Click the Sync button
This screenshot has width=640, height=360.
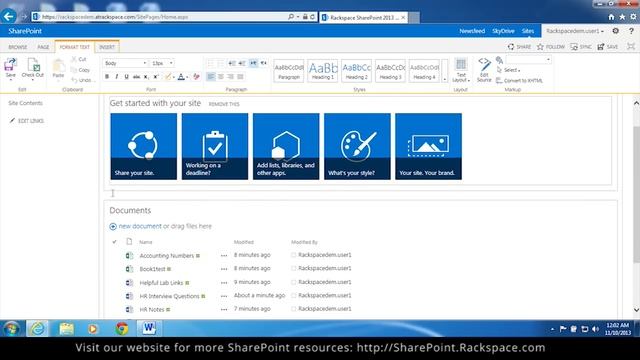click(581, 47)
